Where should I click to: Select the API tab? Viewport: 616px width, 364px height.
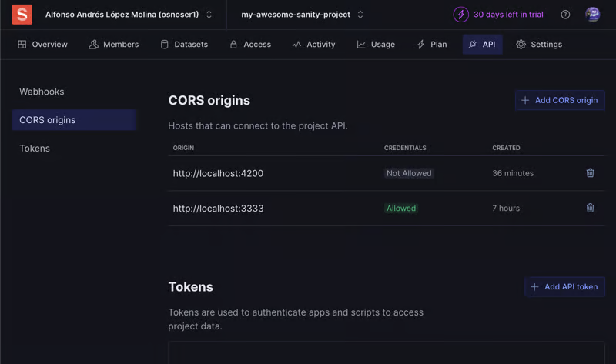point(483,45)
